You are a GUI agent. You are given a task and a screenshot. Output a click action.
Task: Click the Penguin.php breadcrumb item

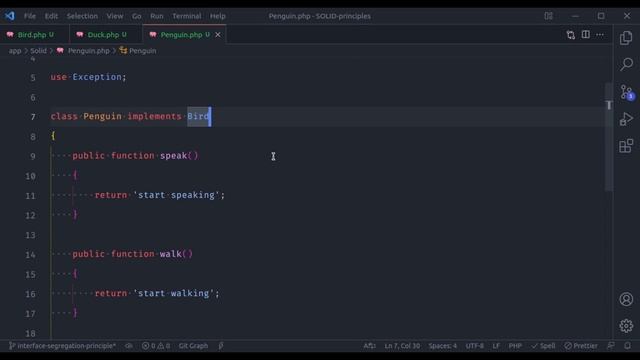pos(89,51)
